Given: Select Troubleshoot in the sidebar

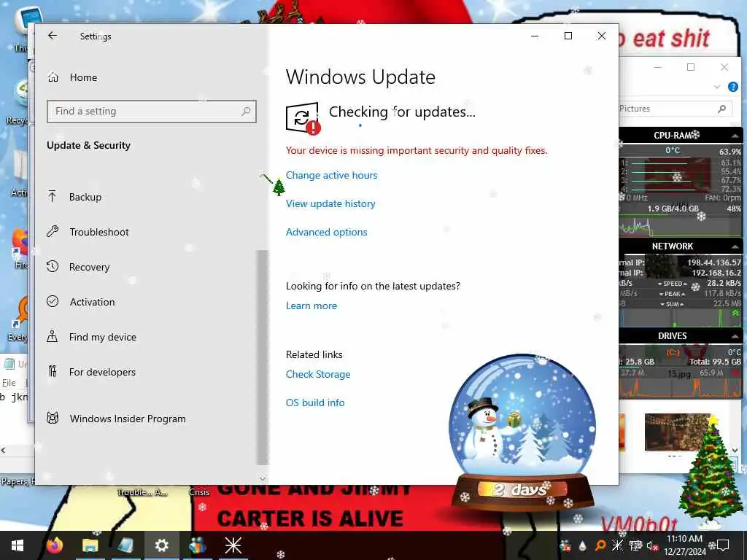Looking at the screenshot, I should click(88, 232).
